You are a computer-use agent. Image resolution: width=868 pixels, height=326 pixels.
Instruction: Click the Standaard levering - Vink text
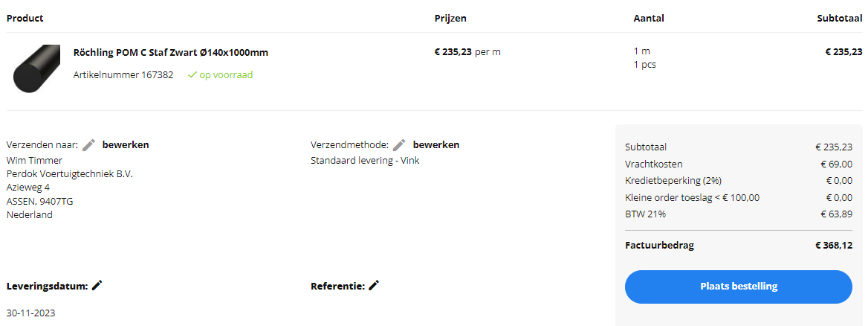point(365,160)
